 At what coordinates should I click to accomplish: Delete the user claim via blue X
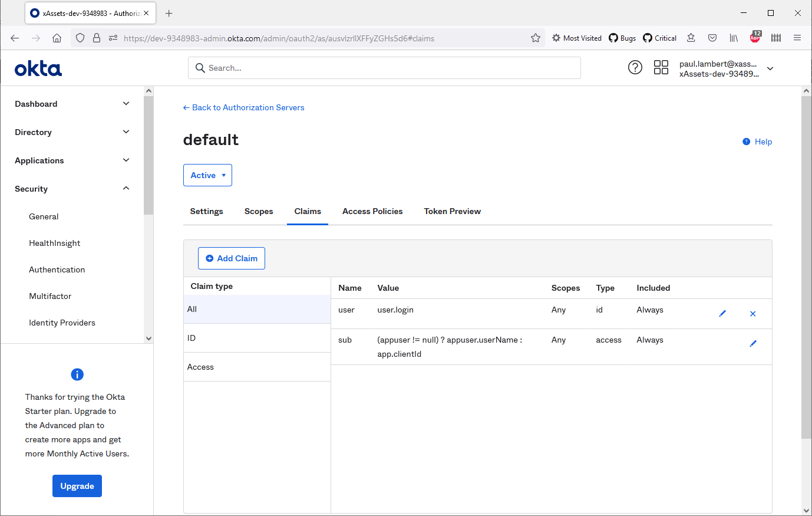(x=752, y=313)
